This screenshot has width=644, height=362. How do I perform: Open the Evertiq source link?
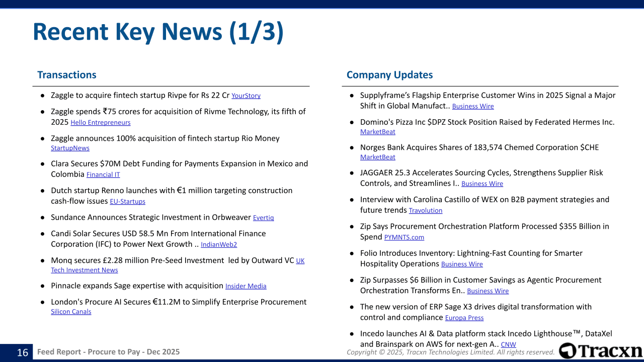[x=263, y=218]
